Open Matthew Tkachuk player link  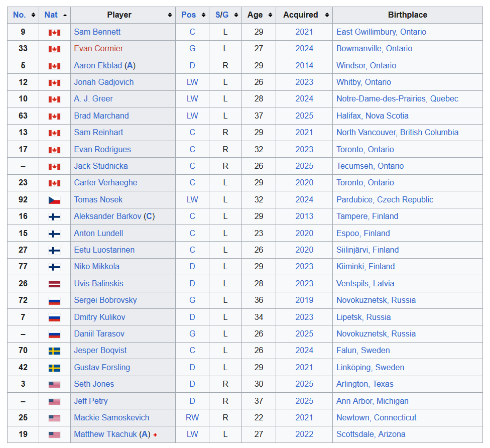pos(105,434)
